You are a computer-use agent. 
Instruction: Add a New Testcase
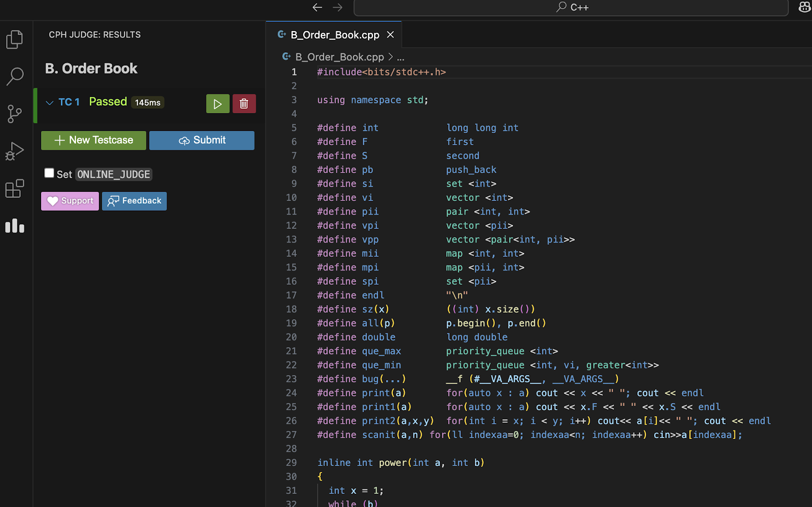[x=93, y=141]
